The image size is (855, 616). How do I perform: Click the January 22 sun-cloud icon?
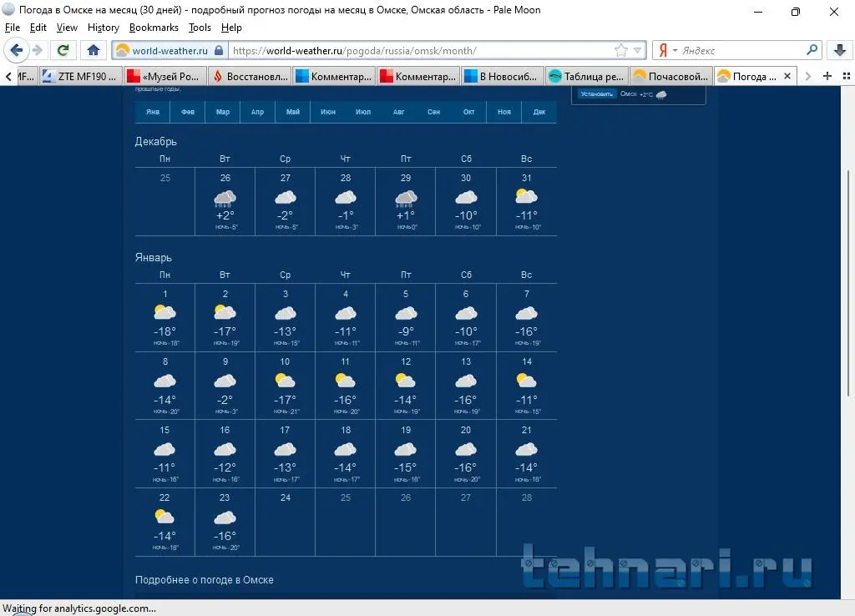point(164,517)
